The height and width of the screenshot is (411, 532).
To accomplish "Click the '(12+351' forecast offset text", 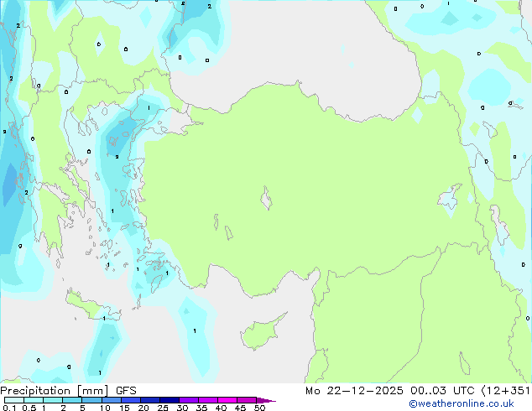I will [x=505, y=391].
